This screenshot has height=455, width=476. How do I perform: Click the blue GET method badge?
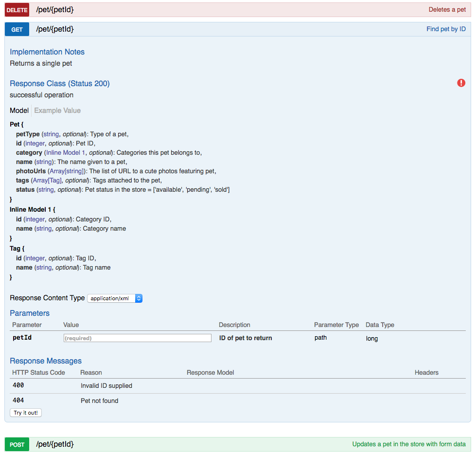point(17,29)
